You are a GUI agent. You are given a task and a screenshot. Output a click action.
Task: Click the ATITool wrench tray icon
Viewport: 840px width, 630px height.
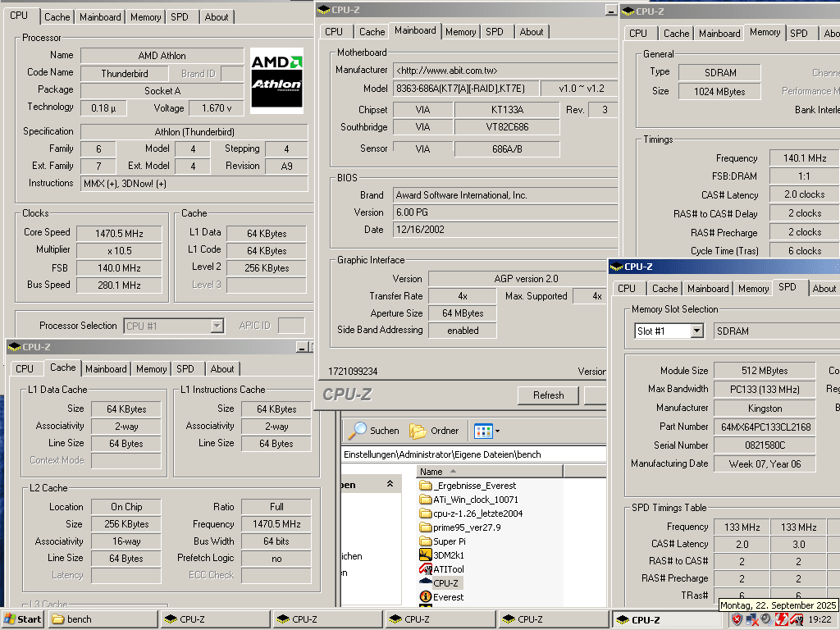(x=797, y=620)
